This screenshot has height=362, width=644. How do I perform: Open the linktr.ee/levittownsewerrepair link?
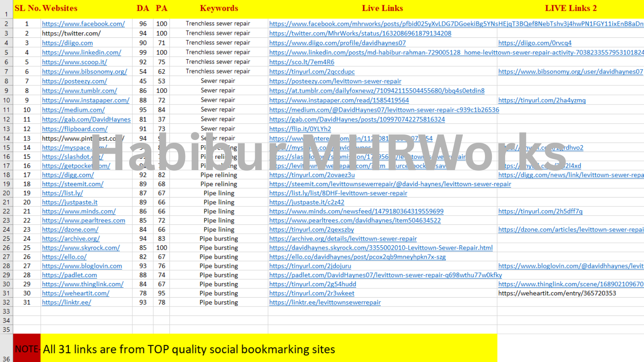pyautogui.click(x=324, y=302)
